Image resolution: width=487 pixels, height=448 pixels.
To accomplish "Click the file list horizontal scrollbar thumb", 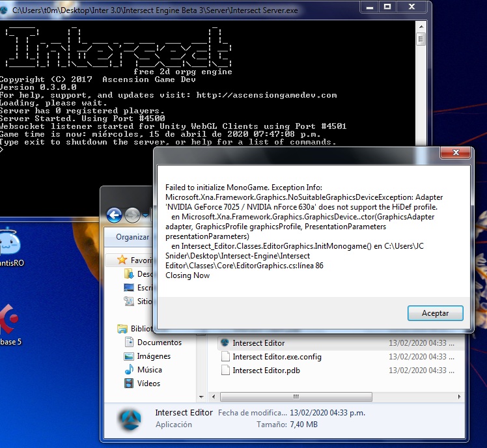I will 296,397.
